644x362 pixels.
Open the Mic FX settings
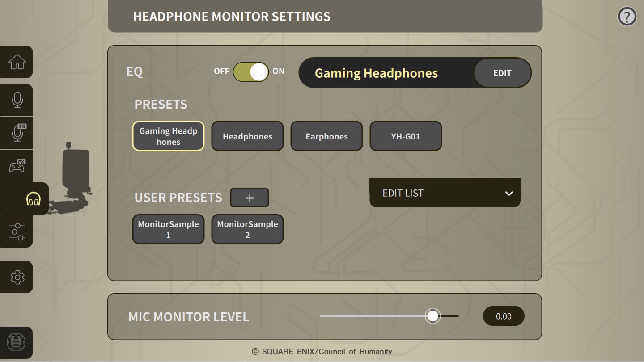tap(17, 133)
